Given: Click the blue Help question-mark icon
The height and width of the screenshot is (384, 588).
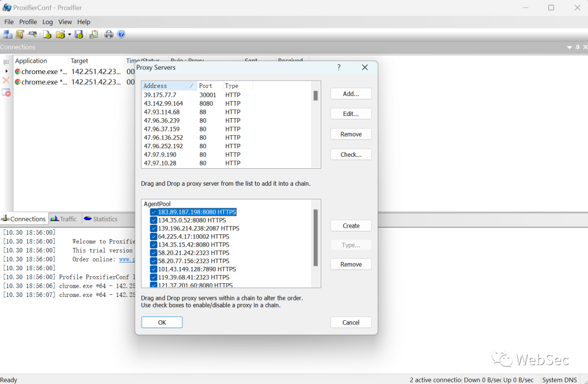Looking at the screenshot, I should pos(121,34).
